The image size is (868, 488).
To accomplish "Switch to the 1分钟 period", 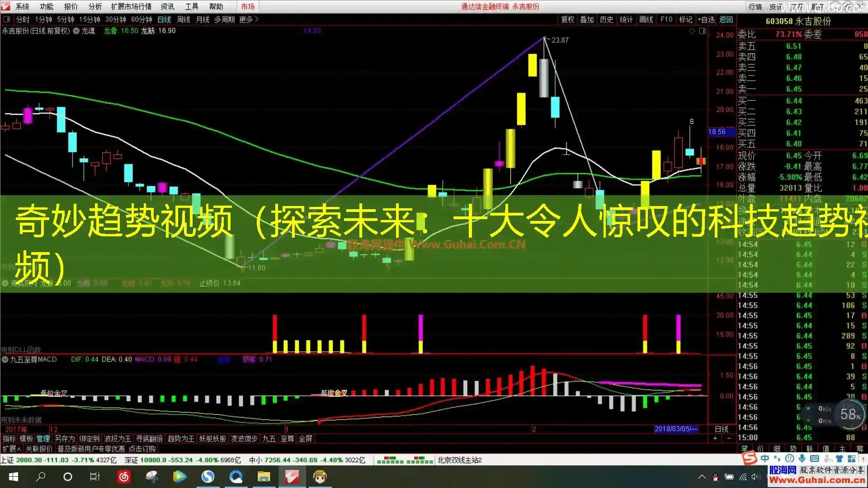I will [x=43, y=19].
